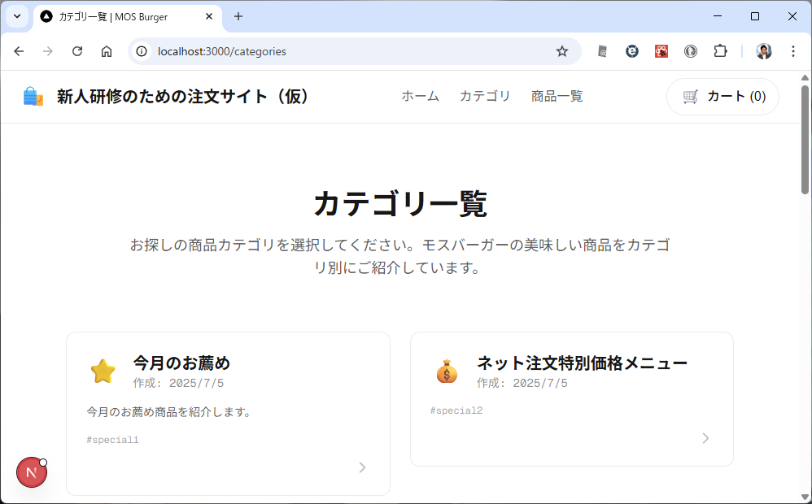Open the Chrome profile avatar

tap(763, 51)
